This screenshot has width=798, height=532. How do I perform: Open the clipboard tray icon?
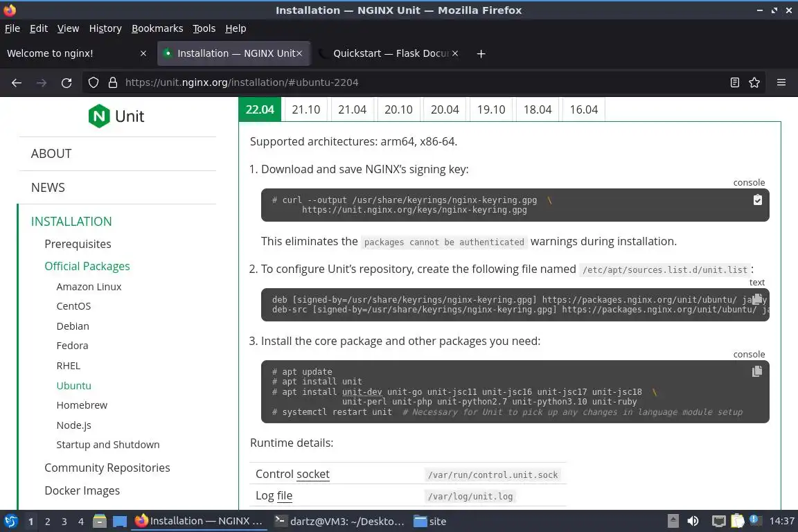tap(738, 522)
